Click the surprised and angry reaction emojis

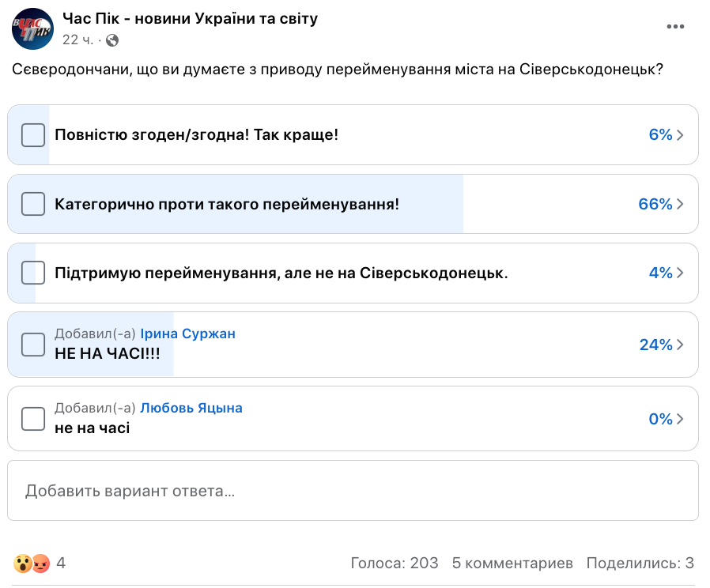pos(32,563)
